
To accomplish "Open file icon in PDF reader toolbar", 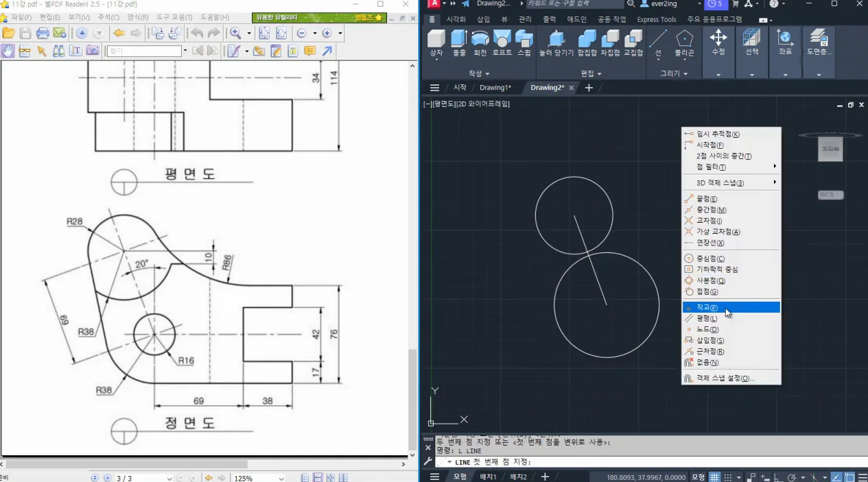I will tap(9, 33).
